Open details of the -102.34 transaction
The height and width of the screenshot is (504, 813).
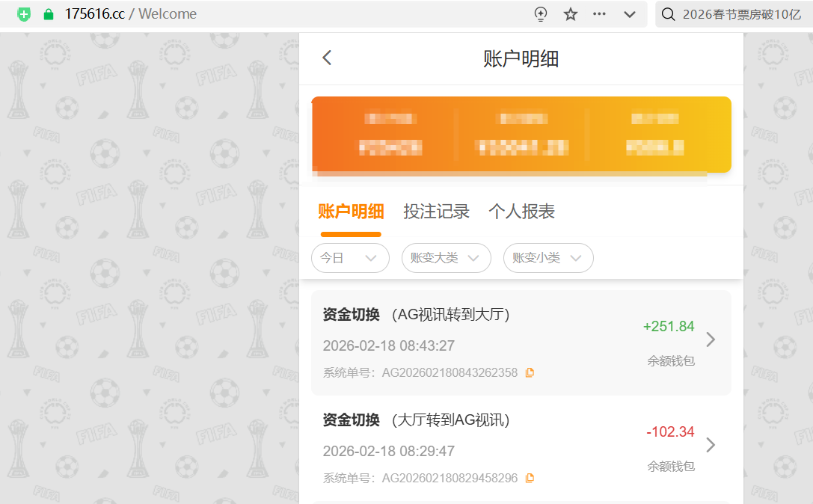tap(711, 445)
